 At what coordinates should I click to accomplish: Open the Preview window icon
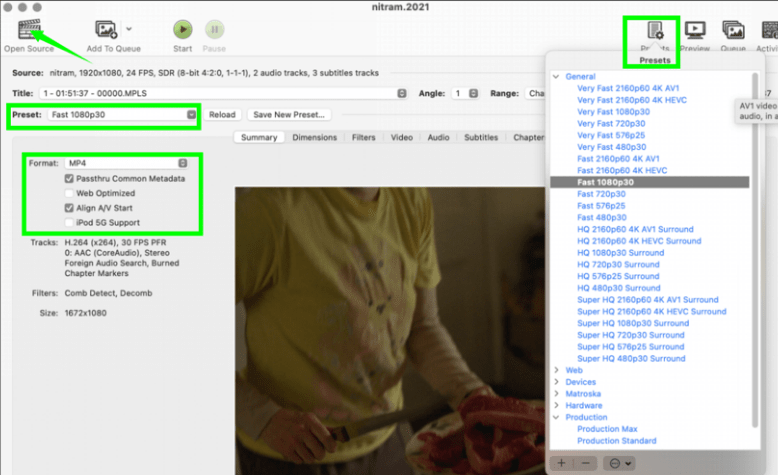pyautogui.click(x=695, y=30)
